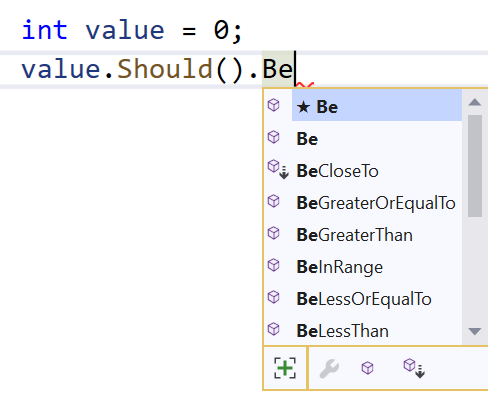Viewport: 488px width, 393px height.
Task: Click the method icon beside BeLessThan
Action: click(x=274, y=329)
